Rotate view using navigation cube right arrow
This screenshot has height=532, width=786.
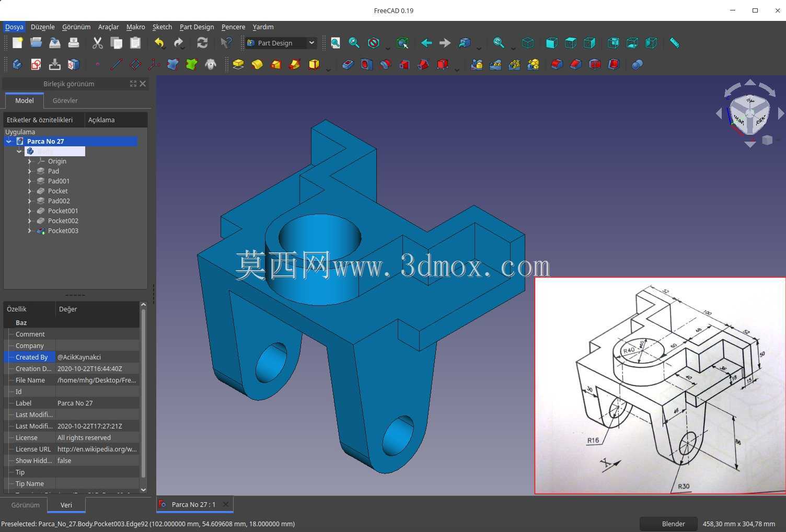tap(781, 113)
